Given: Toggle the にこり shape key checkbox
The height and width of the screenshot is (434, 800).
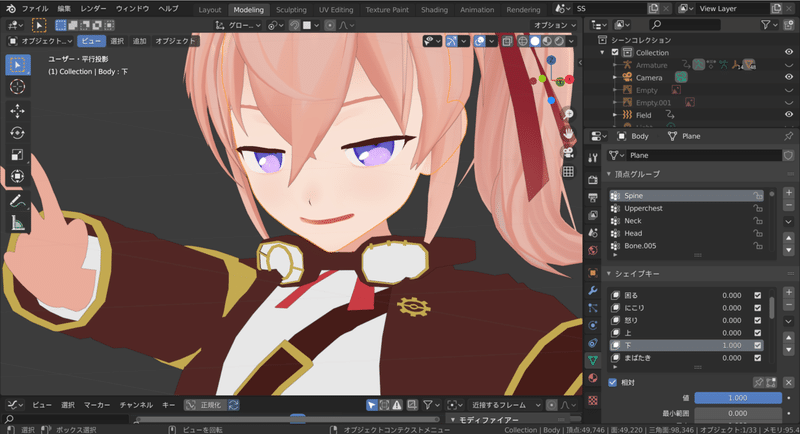Looking at the screenshot, I should [x=758, y=308].
